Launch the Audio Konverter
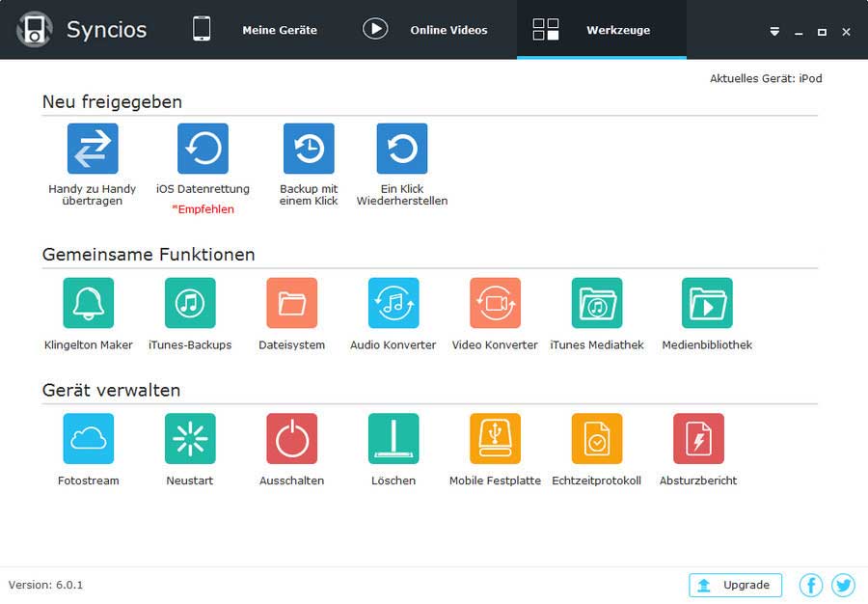Viewport: 868px width, 604px height. click(393, 303)
